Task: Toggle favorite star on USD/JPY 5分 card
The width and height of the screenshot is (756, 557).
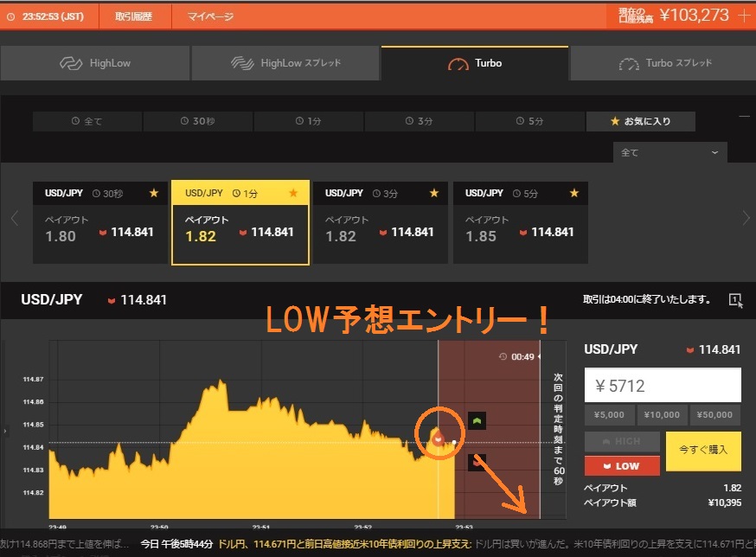Action: [574, 194]
